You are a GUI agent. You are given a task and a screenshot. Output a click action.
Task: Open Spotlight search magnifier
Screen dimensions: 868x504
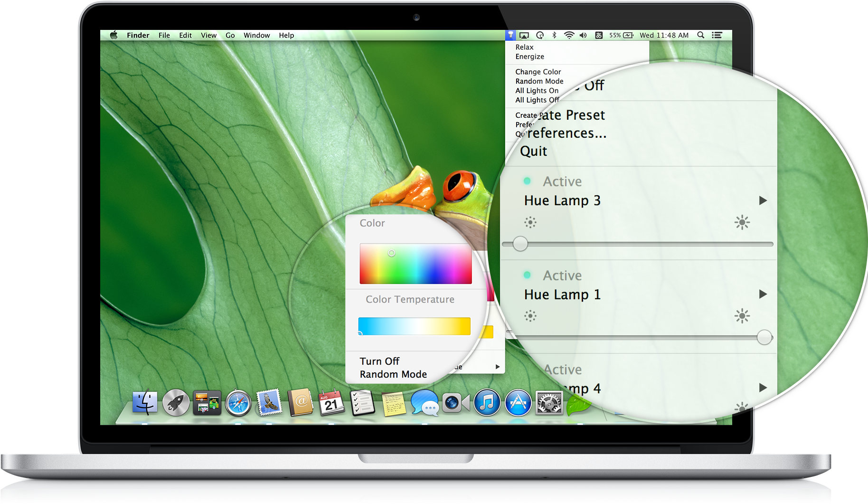pos(700,35)
